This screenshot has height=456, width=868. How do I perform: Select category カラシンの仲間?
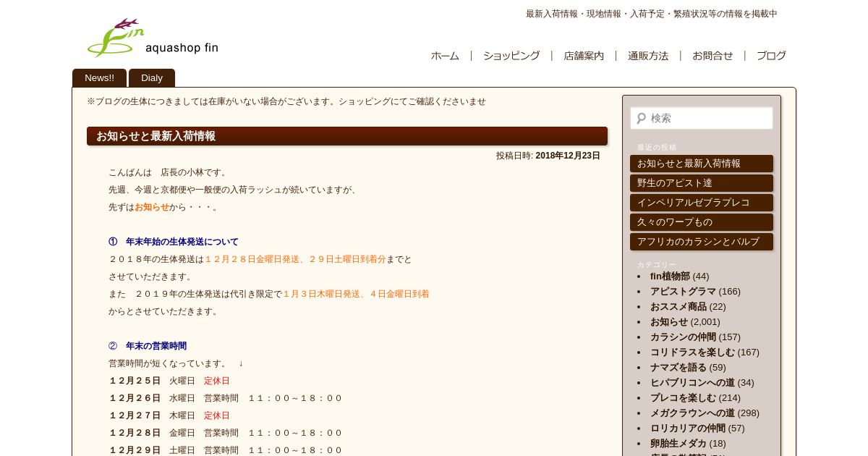click(683, 337)
